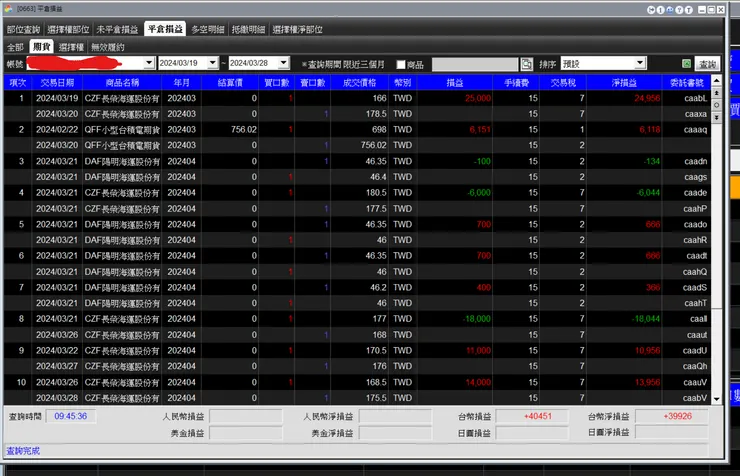Sort by 成交價格 column header
This screenshot has height=476, width=740.
(x=359, y=83)
